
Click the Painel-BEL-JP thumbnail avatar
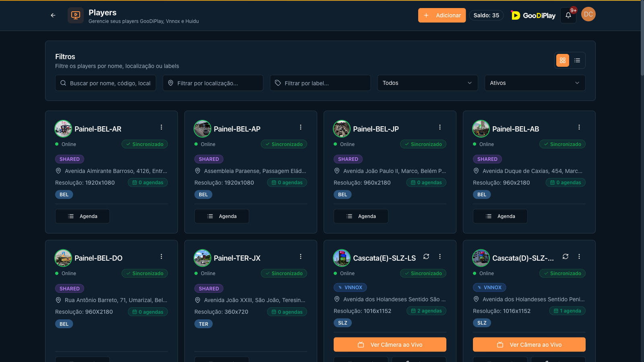[342, 129]
